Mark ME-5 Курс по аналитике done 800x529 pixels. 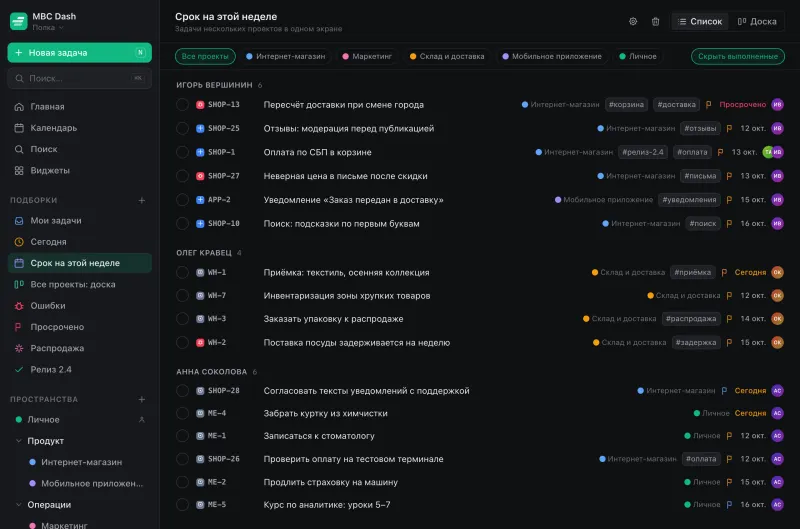(x=182, y=505)
